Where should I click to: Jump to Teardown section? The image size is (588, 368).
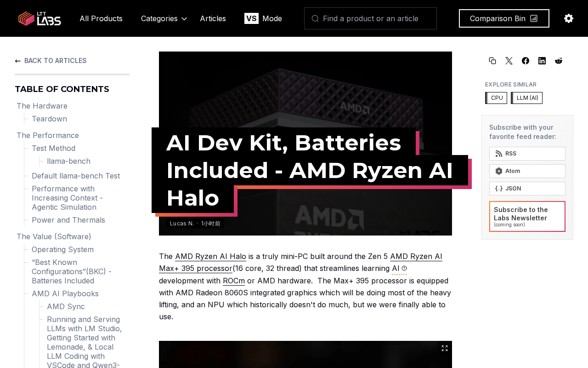pos(49,119)
